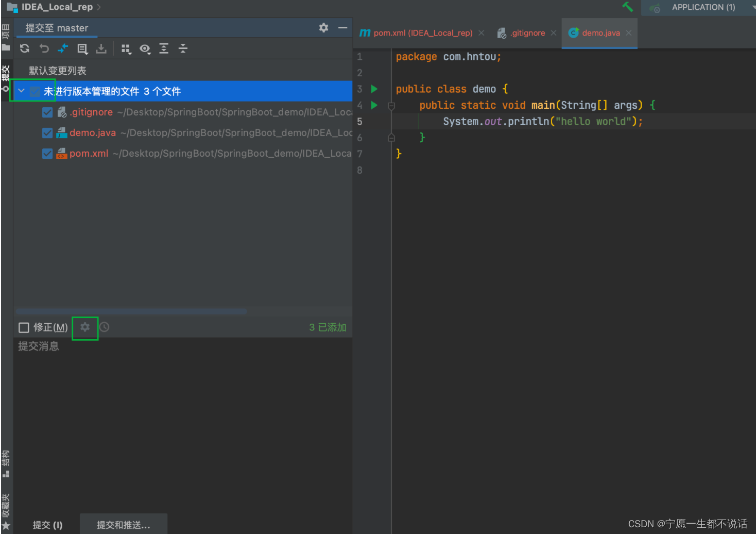Image resolution: width=756 pixels, height=534 pixels.
Task: Click the Refresh changes icon
Action: point(25,48)
